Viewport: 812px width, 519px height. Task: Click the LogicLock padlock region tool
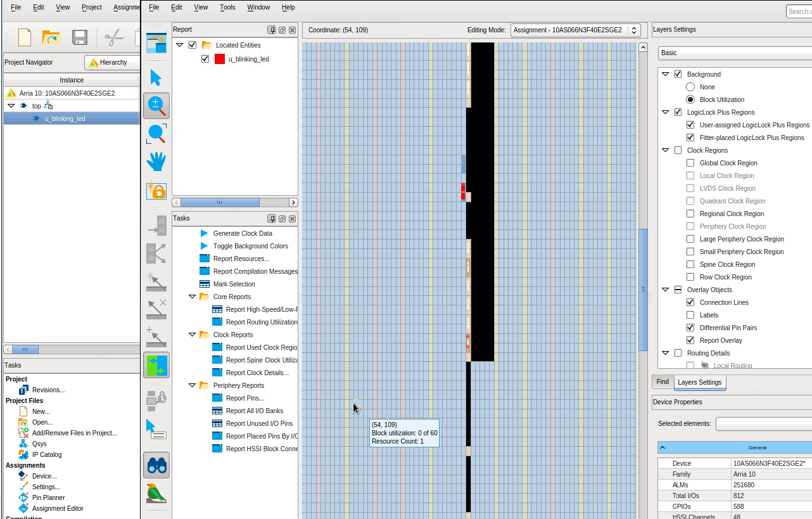(x=156, y=190)
